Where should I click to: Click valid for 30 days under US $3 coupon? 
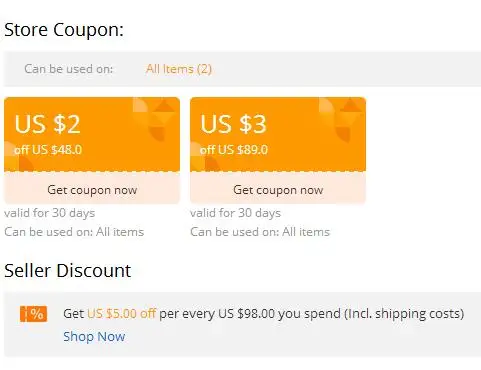tap(236, 213)
